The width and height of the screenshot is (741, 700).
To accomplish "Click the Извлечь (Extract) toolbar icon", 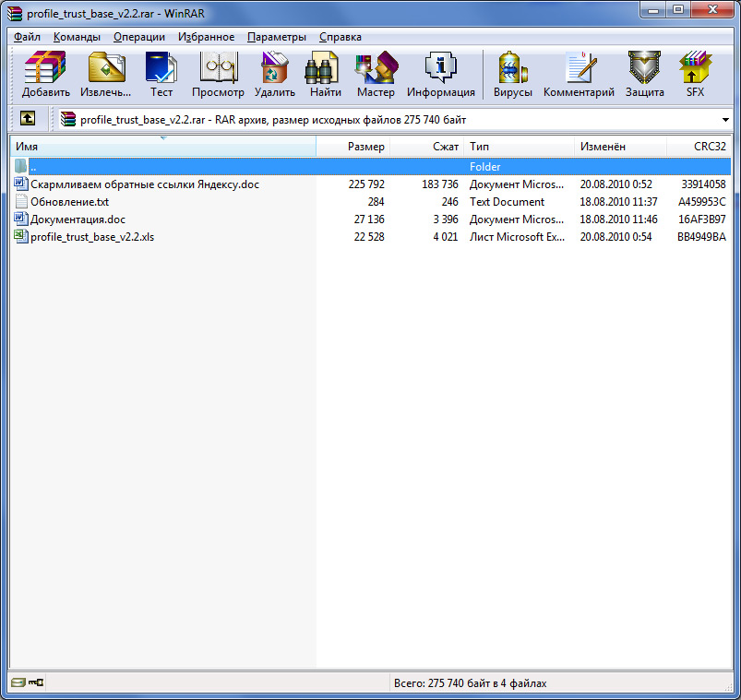I will 106,67.
